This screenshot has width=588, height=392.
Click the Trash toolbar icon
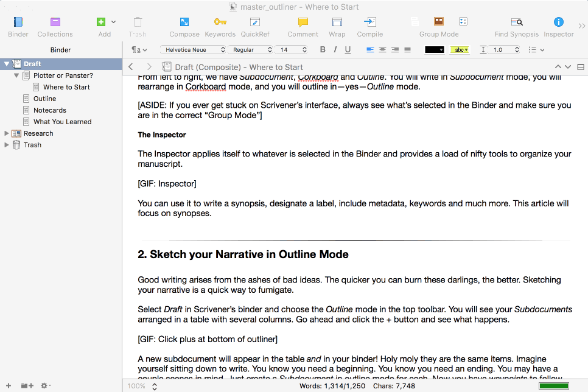138,22
